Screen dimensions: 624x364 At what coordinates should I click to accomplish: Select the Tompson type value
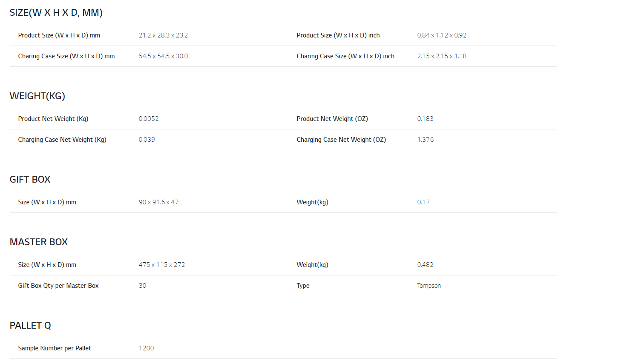tap(429, 286)
